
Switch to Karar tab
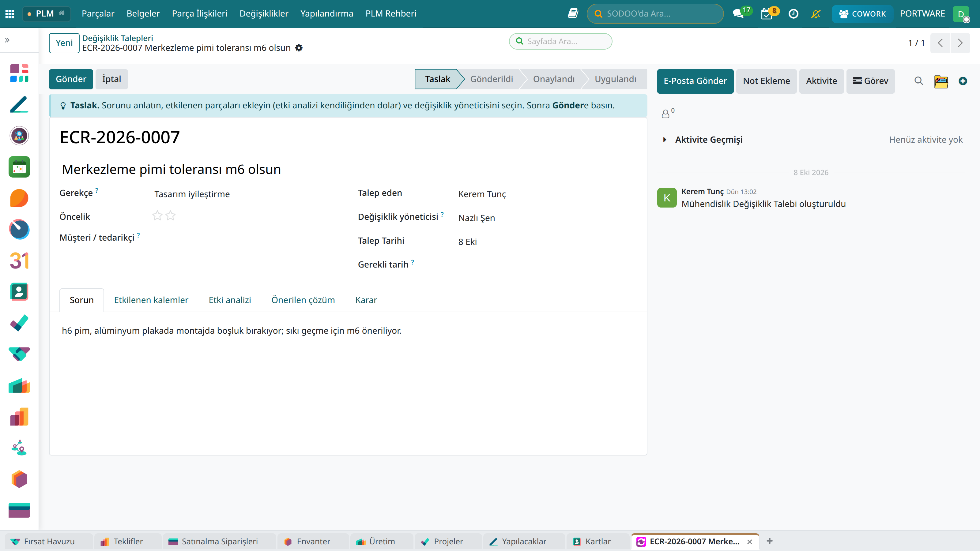[366, 300]
